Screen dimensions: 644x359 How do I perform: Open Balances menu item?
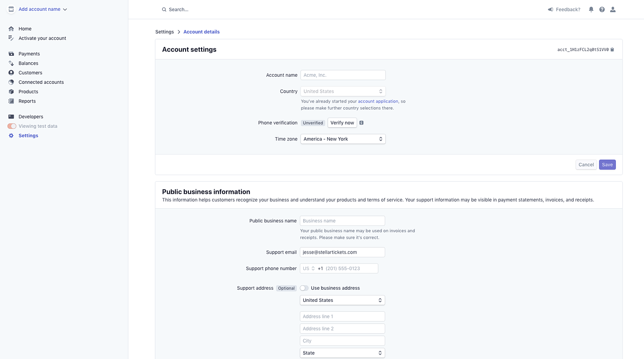point(28,63)
